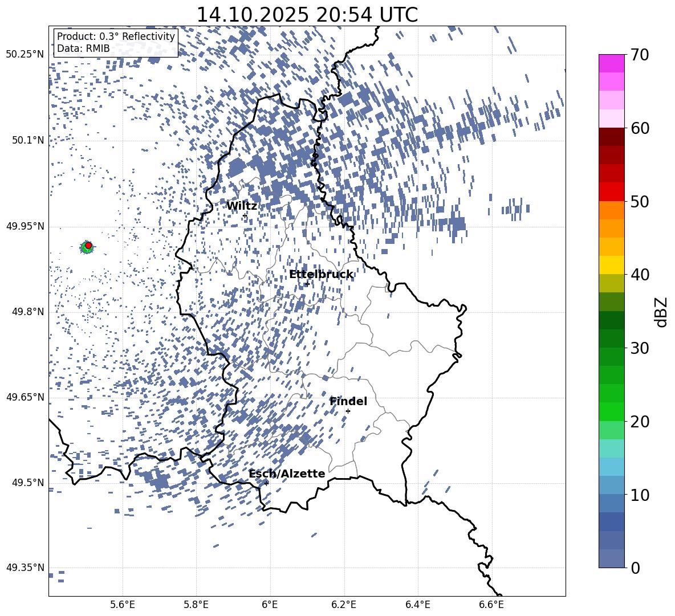Click the colorbar tick label 60
Viewport: 675px width, 616px height.
coord(640,128)
